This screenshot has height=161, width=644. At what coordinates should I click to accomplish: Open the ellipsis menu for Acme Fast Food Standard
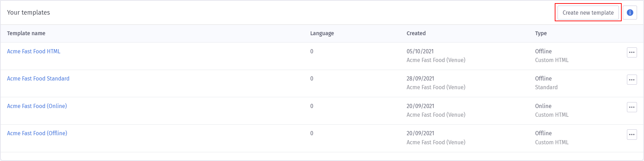pyautogui.click(x=632, y=80)
